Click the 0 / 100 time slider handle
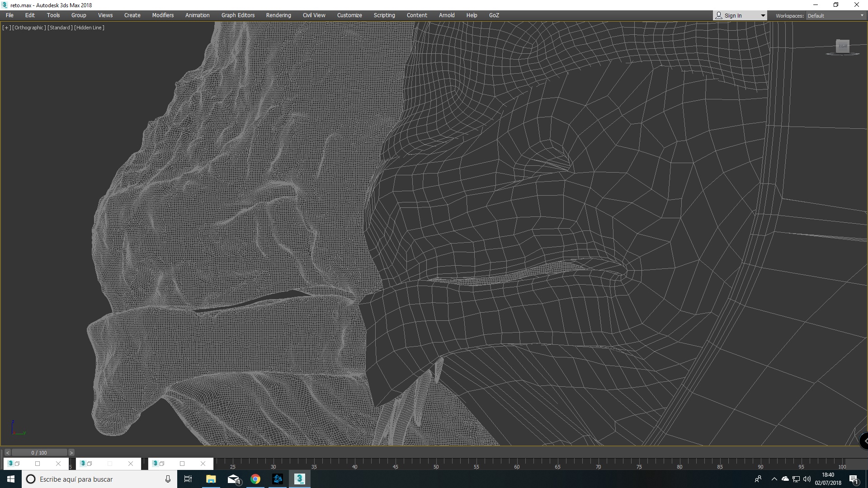 [39, 452]
